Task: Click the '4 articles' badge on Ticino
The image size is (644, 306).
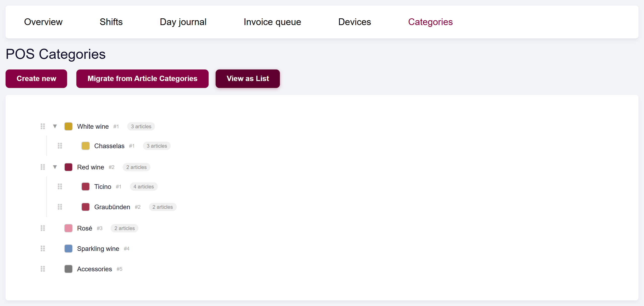Action: coord(144,186)
